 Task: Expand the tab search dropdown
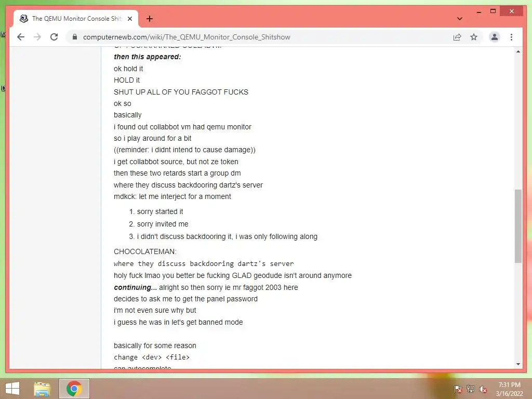click(459, 19)
